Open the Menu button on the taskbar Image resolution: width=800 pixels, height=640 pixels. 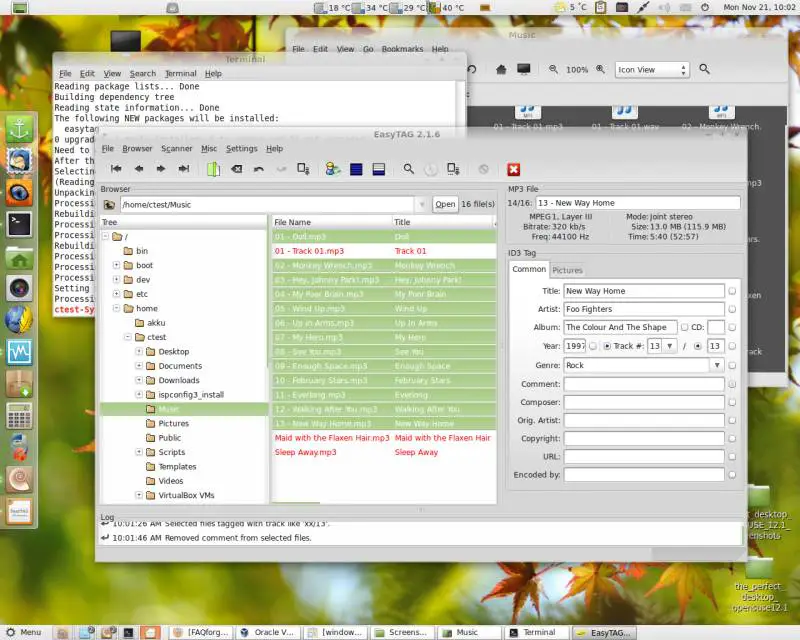(x=23, y=632)
